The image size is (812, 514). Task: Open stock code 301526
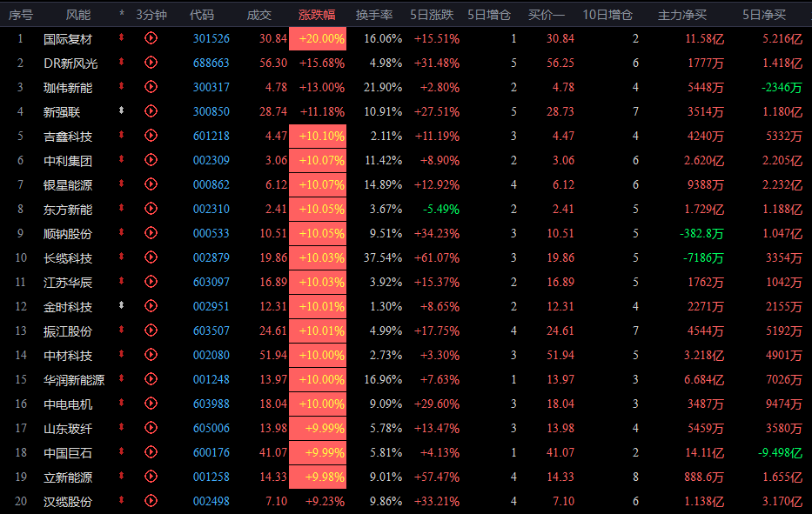[211, 39]
